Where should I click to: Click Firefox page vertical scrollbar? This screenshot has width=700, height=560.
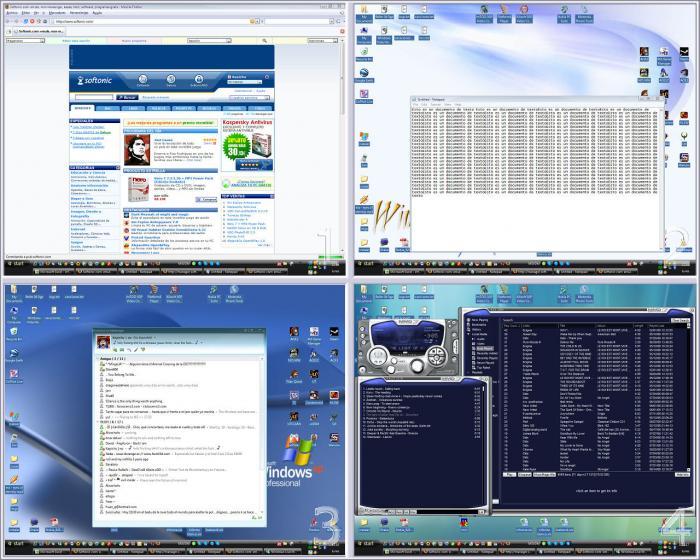click(342, 147)
